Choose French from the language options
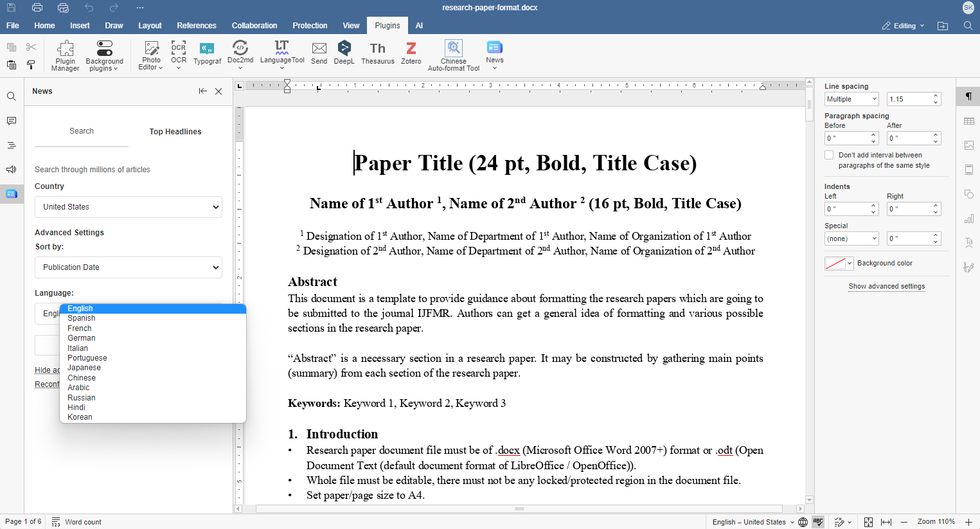 (79, 328)
